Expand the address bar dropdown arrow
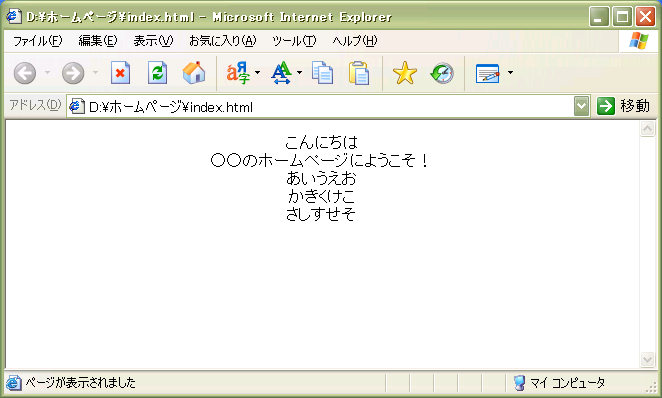Viewport: 662px width, 398px height. [x=581, y=106]
